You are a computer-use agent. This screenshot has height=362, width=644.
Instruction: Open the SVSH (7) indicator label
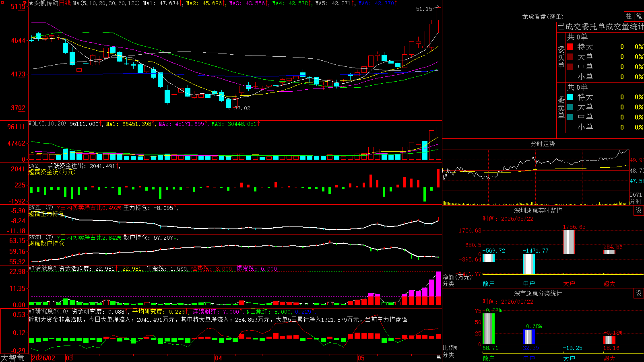click(x=41, y=238)
